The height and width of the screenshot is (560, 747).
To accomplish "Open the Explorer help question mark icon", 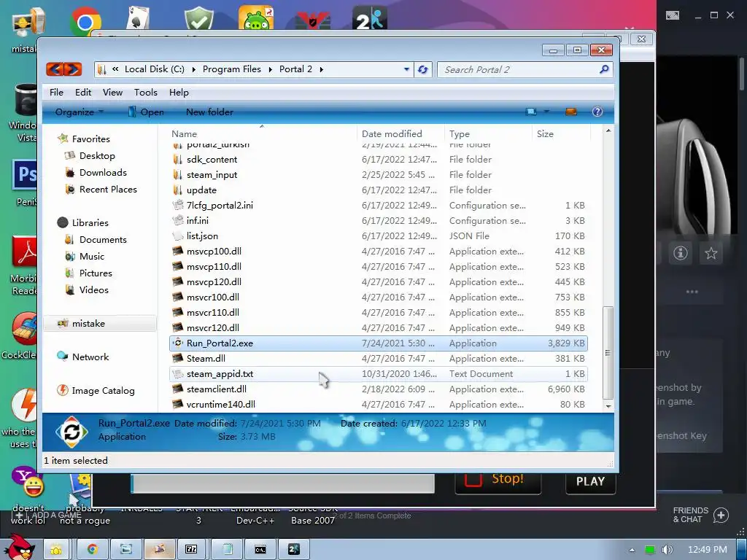I will (x=597, y=112).
